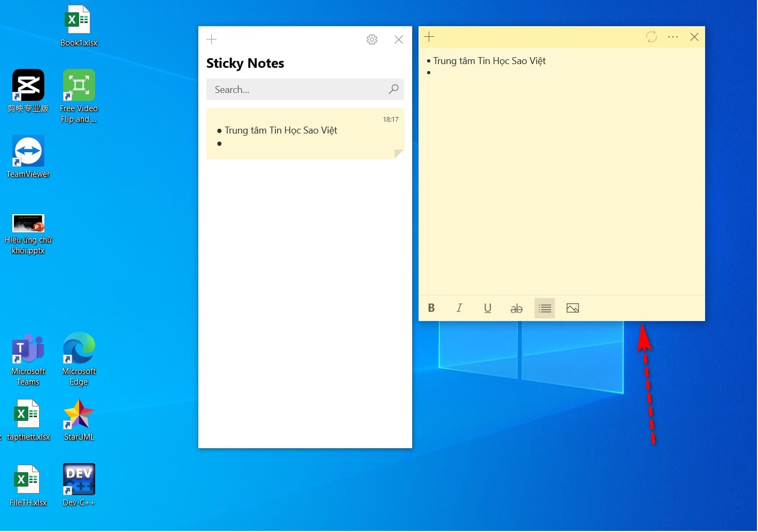Screen dimensions: 758x532
Task: Select the TeamViewer desktop shortcut
Action: (28, 157)
